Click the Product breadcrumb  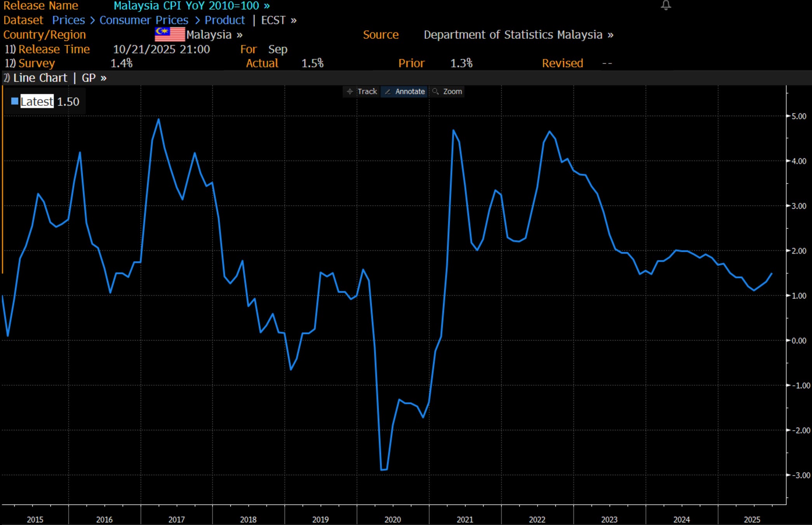pyautogui.click(x=224, y=20)
